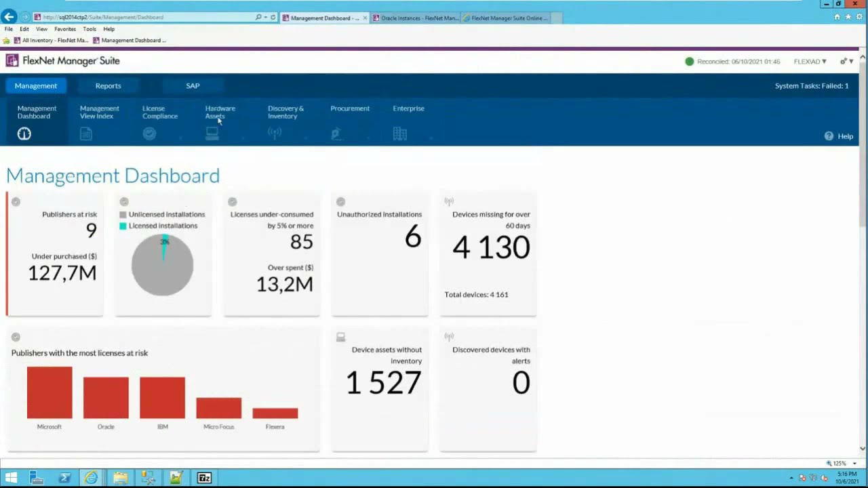This screenshot has height=488, width=868.
Task: Open the Management Dashboard gauge icon
Action: pos(24,134)
